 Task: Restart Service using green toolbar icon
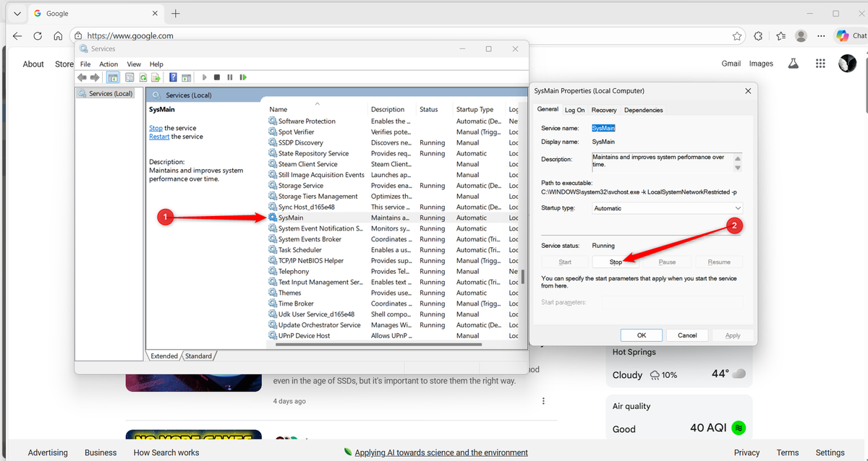[x=243, y=77]
